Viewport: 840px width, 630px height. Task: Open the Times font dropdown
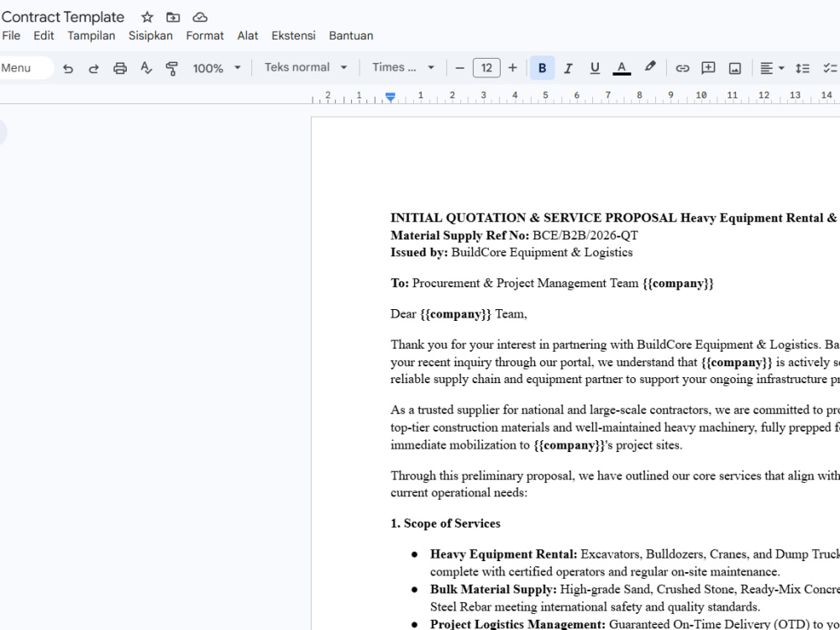403,67
